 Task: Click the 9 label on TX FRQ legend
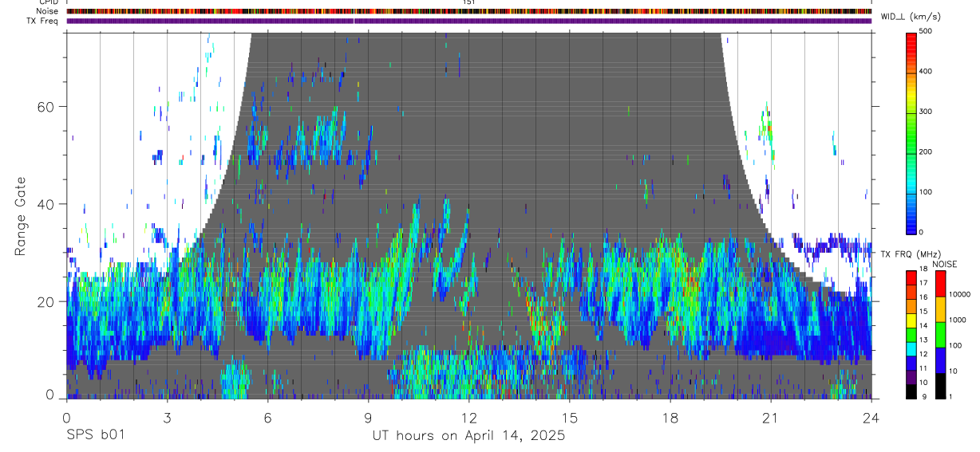point(923,396)
